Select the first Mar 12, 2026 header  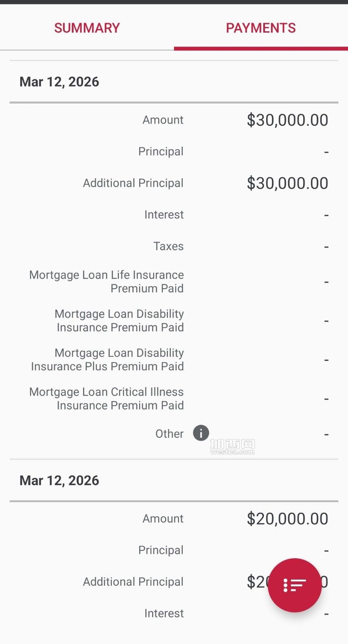60,82
